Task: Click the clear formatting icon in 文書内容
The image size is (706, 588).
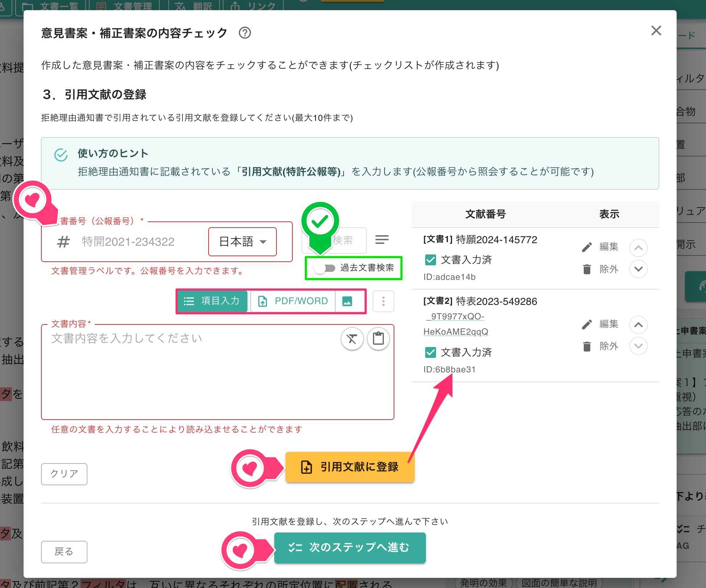Action: click(x=352, y=339)
